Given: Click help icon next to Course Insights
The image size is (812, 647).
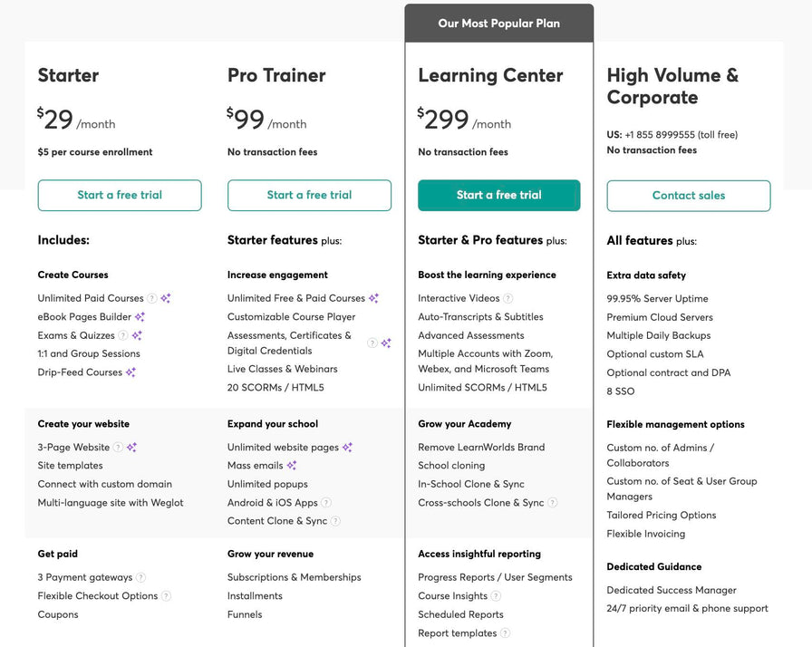Looking at the screenshot, I should click(x=496, y=595).
